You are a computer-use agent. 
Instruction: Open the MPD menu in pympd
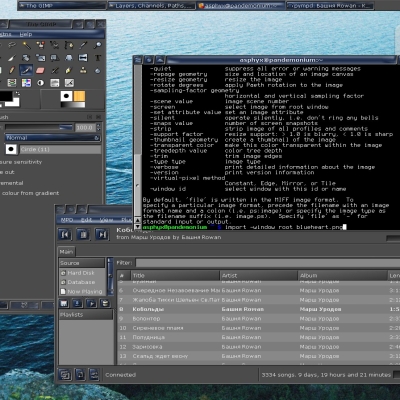coord(67,220)
